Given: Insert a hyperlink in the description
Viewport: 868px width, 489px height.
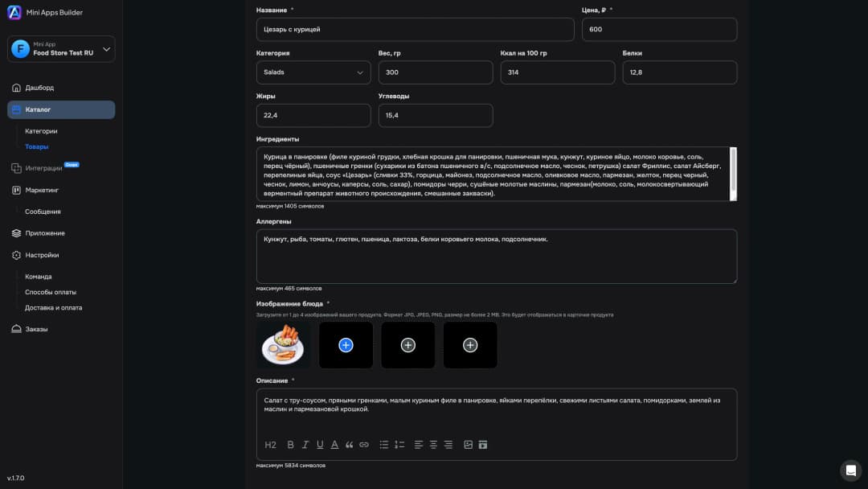Looking at the screenshot, I should point(364,445).
